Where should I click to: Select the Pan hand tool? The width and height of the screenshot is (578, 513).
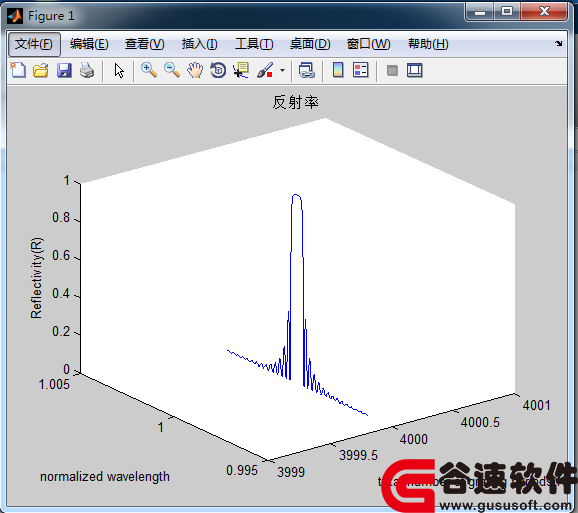[195, 70]
